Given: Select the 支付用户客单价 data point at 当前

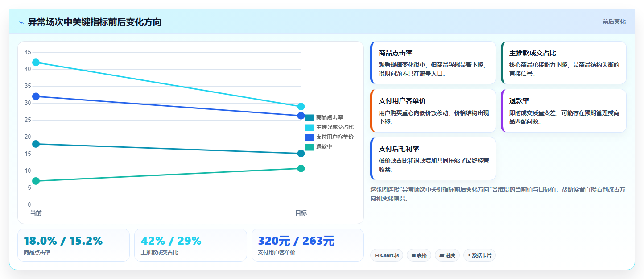Looking at the screenshot, I should [36, 96].
